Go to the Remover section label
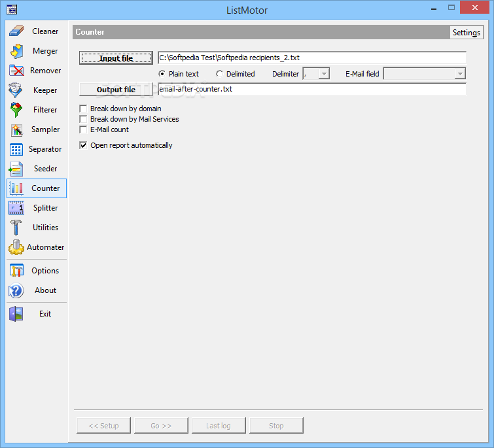This screenshot has width=494, height=448. click(45, 71)
